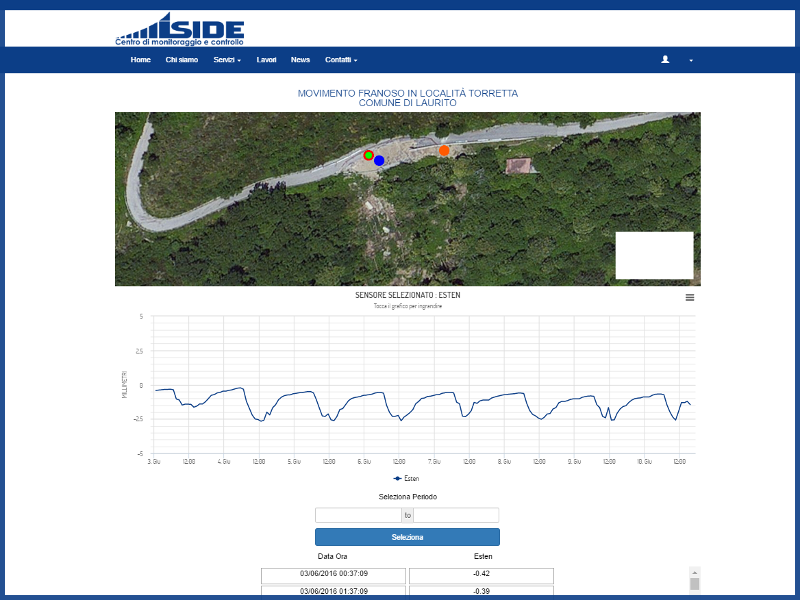
Task: Select the orange sensor marker on map
Action: tap(444, 151)
